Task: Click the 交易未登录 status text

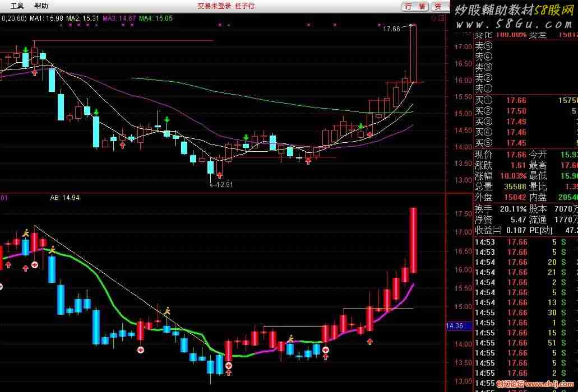Action: 212,6
